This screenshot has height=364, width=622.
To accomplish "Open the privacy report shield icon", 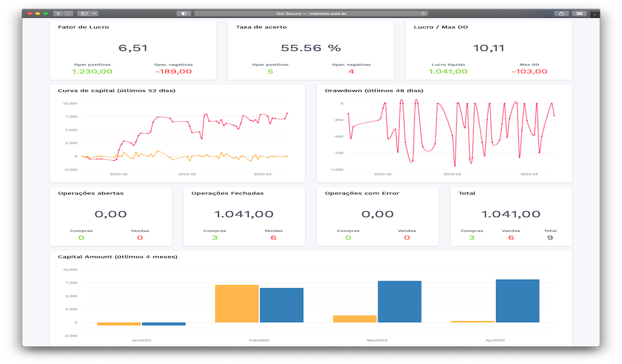I will pos(183,13).
